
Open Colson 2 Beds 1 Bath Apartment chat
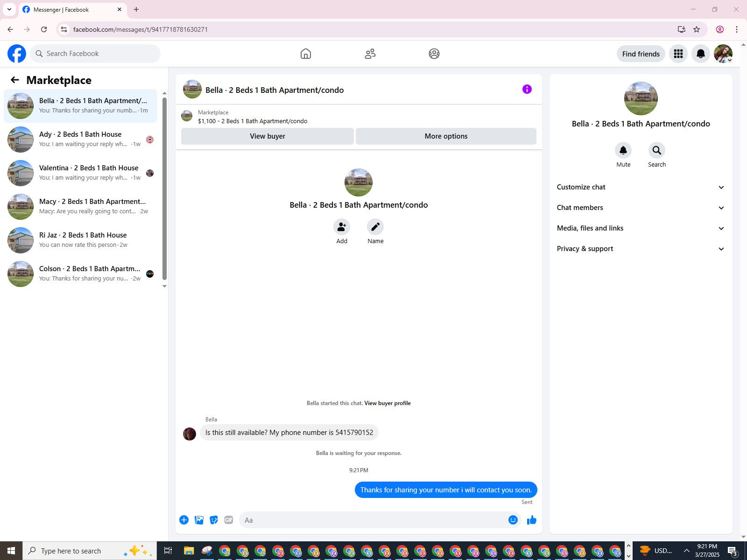[80, 274]
